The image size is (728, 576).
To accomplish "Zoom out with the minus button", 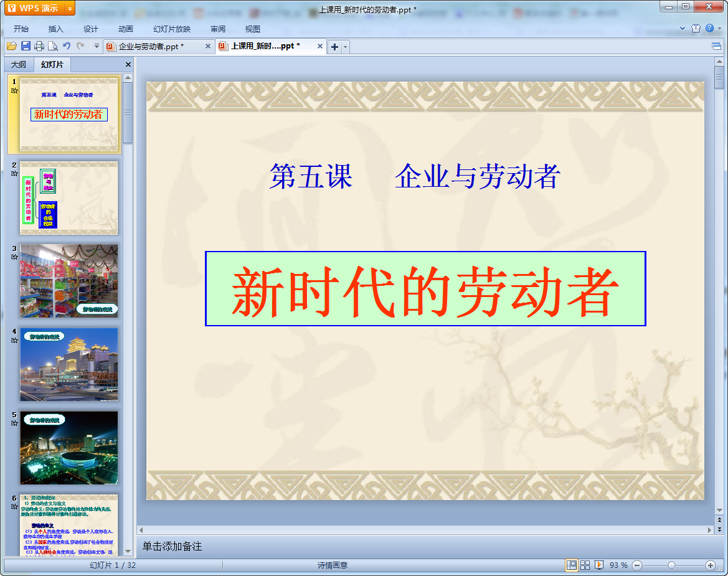I will [637, 565].
